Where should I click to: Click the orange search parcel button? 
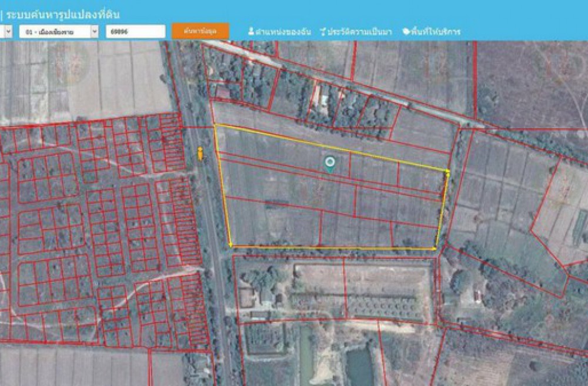tap(201, 31)
